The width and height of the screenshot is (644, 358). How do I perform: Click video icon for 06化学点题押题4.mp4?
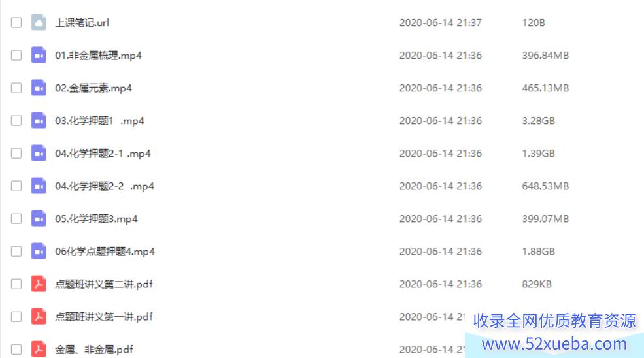point(39,252)
